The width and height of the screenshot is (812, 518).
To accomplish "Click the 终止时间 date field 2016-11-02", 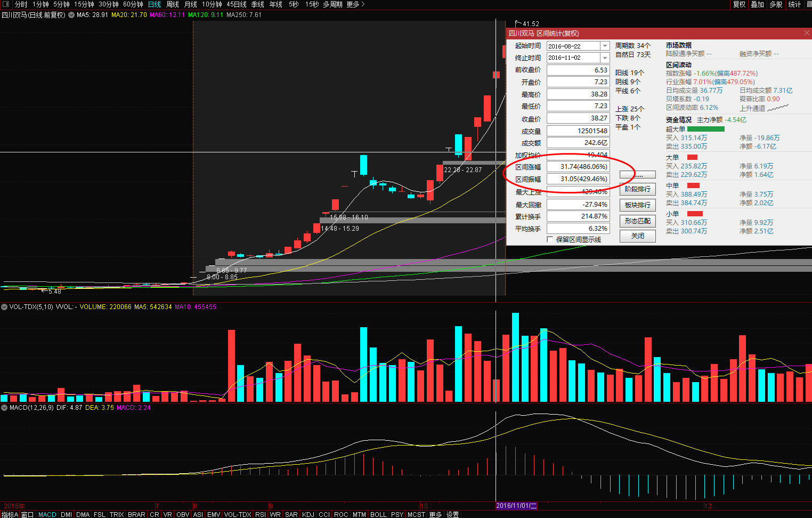I will point(573,58).
